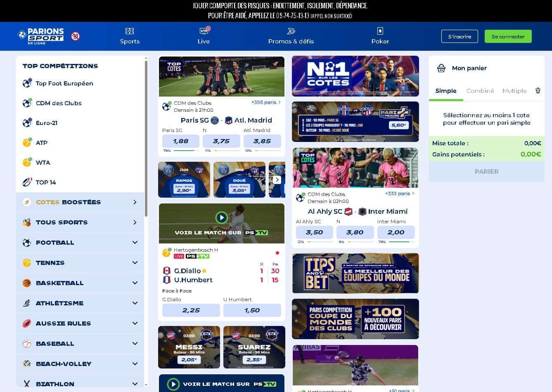Open Ramos goalscorer boost 2,90 card
Screen dimensions: 552x392
click(184, 179)
